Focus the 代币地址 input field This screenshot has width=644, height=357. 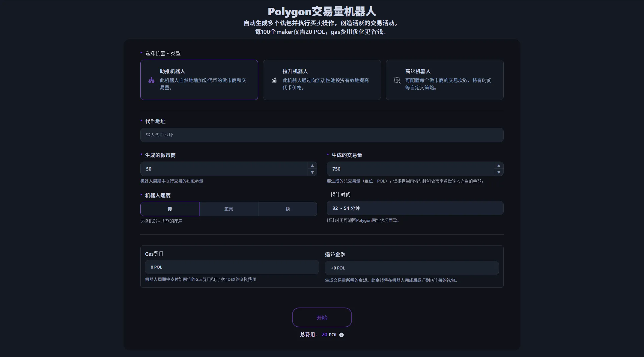coord(322,135)
